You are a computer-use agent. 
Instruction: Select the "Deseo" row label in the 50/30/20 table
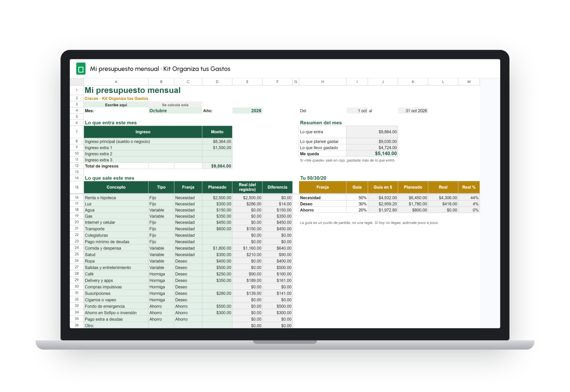322,204
